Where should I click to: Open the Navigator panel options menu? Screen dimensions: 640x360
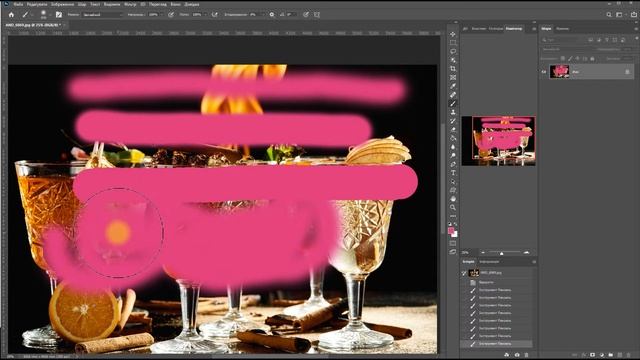[534, 29]
